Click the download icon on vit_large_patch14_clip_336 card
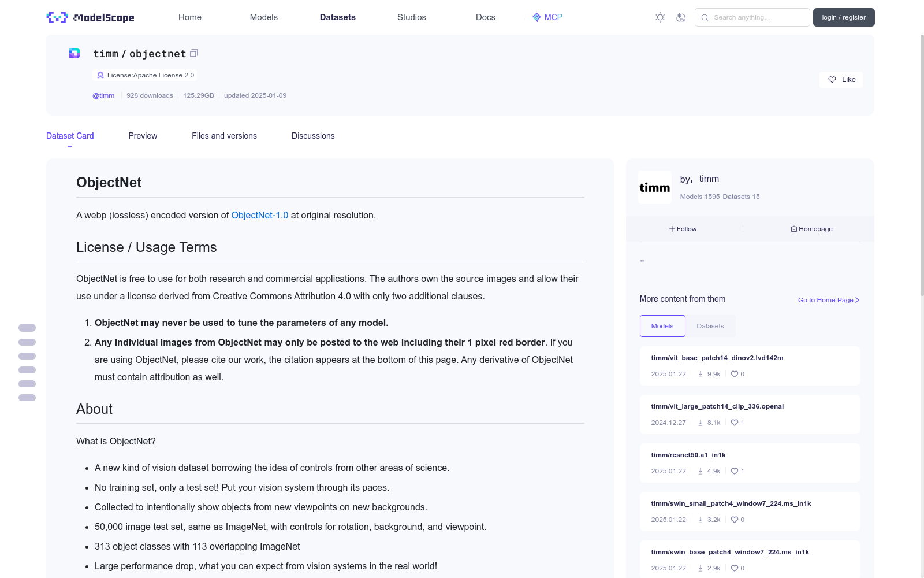This screenshot has width=924, height=578. [701, 423]
